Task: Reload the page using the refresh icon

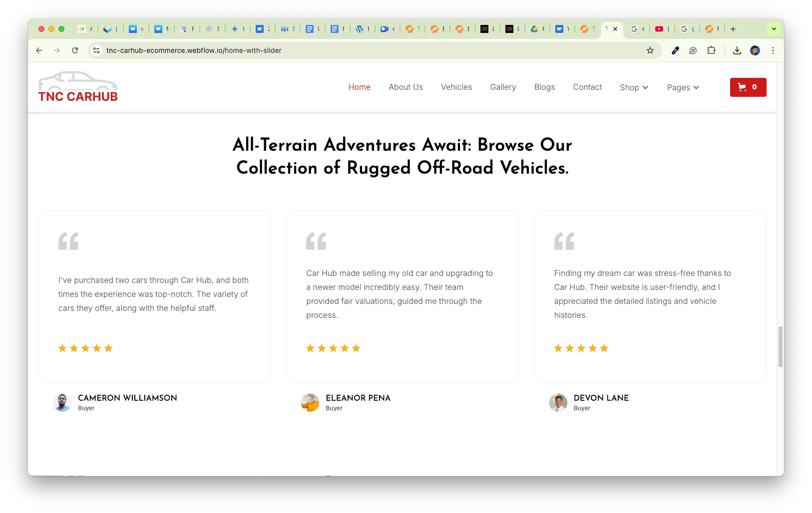Action: [x=75, y=50]
